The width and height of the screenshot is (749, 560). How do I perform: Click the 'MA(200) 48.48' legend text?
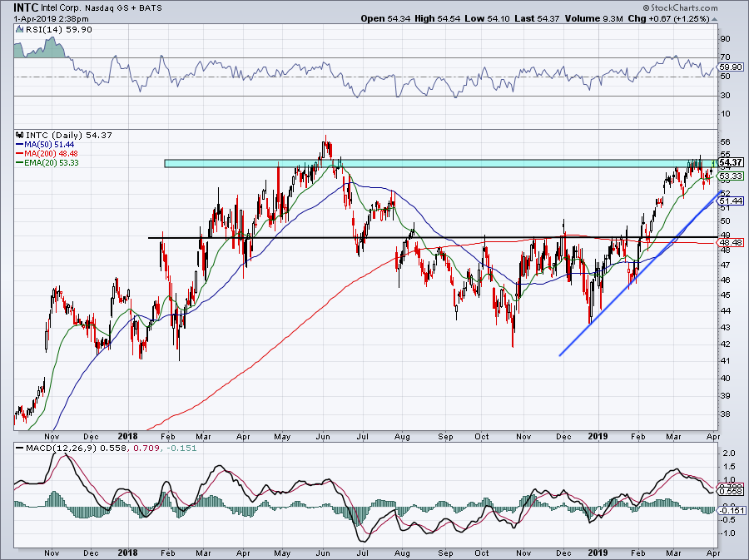51,154
